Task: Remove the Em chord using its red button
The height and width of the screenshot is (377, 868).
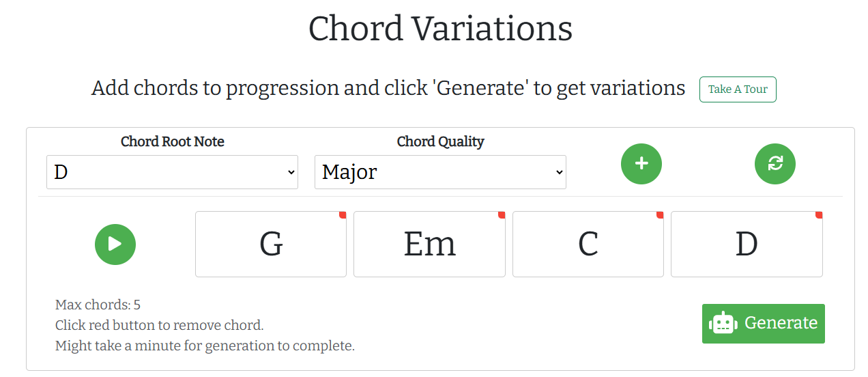Action: coord(502,215)
